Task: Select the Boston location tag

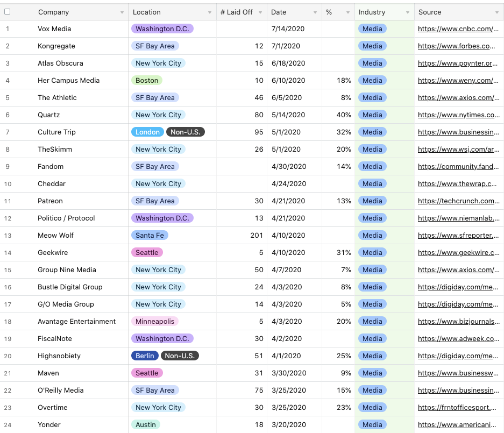Action: (x=147, y=81)
